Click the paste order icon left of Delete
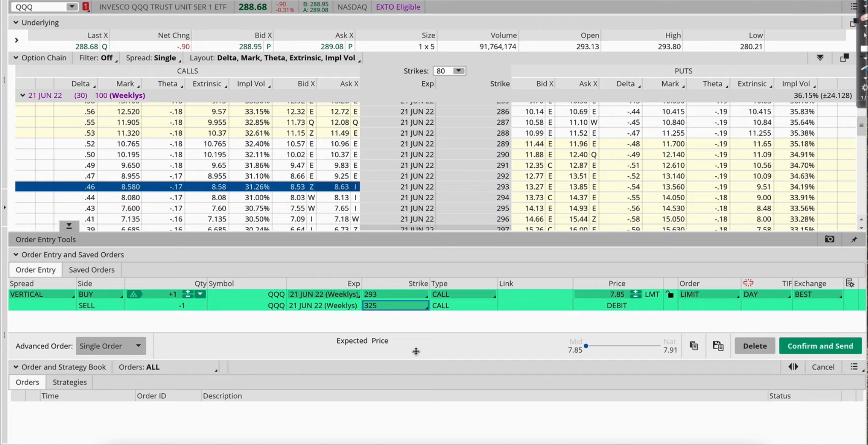This screenshot has width=868, height=445. (718, 345)
